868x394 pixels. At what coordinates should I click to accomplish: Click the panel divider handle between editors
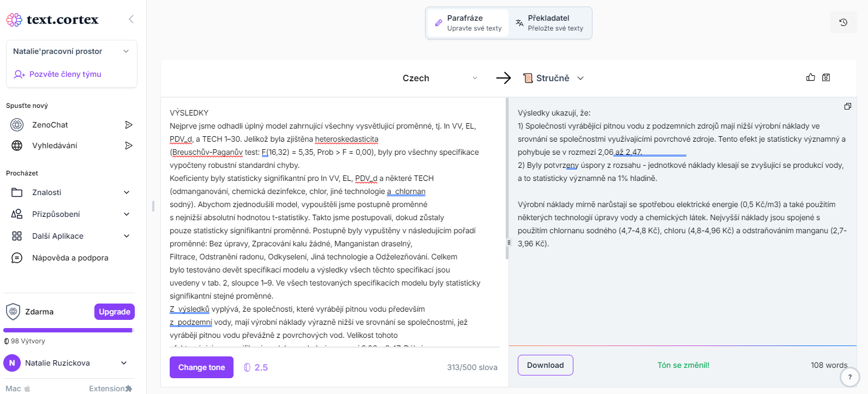click(509, 243)
